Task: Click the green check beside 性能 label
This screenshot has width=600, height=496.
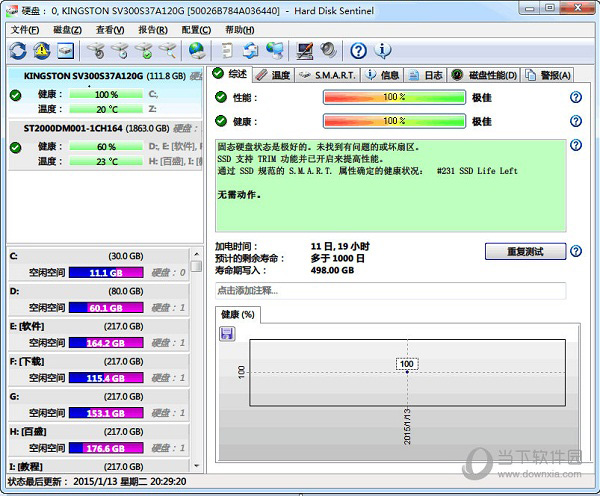Action: pyautogui.click(x=221, y=97)
